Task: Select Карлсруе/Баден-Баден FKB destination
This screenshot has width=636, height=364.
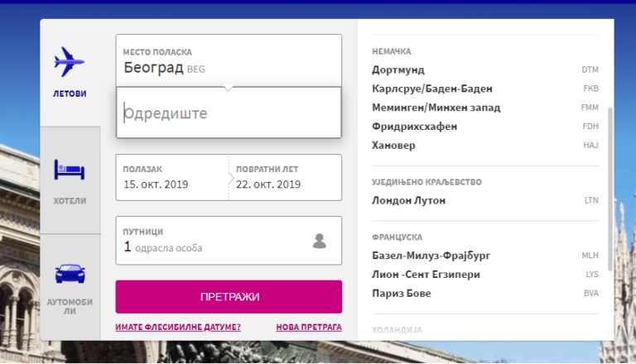Action: (x=485, y=89)
